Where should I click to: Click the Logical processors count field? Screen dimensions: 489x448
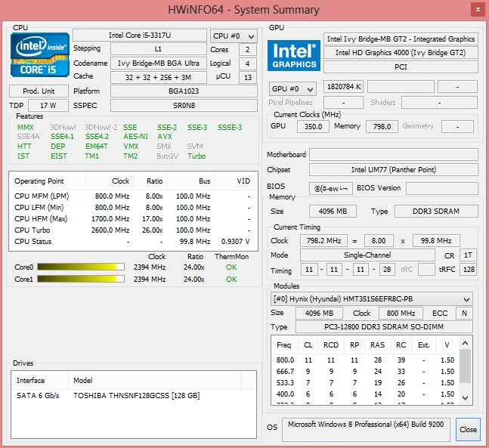(248, 63)
